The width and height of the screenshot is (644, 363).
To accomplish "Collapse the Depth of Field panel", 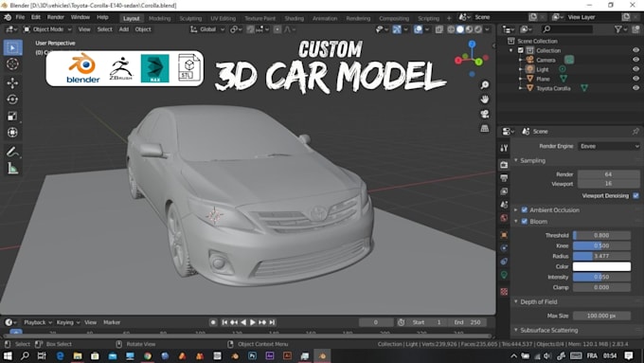I will [516, 302].
